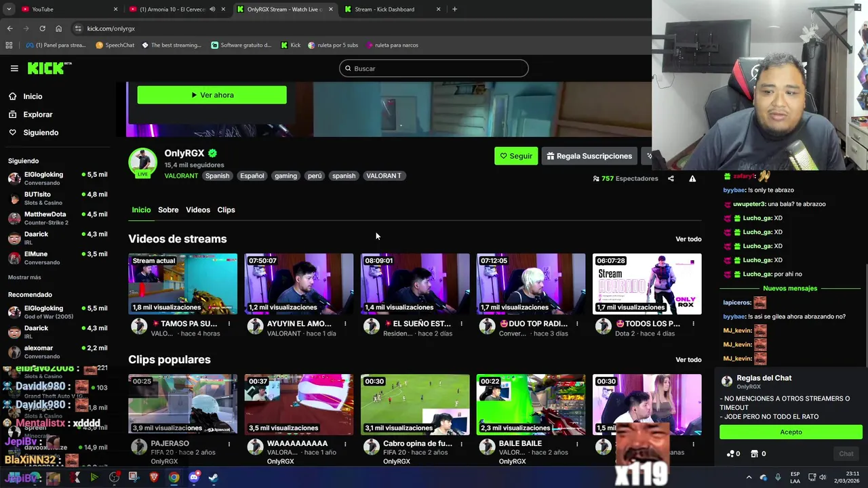Select the Español tag

252,176
